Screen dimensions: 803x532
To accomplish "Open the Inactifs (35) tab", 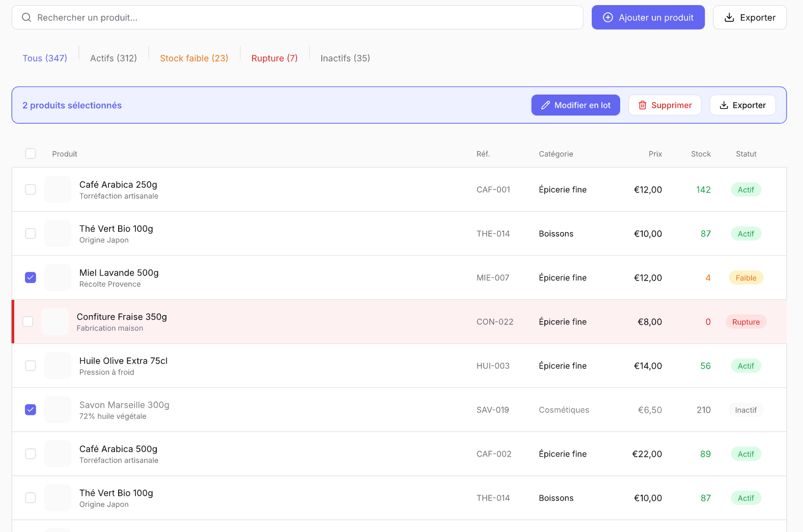I will [x=345, y=58].
